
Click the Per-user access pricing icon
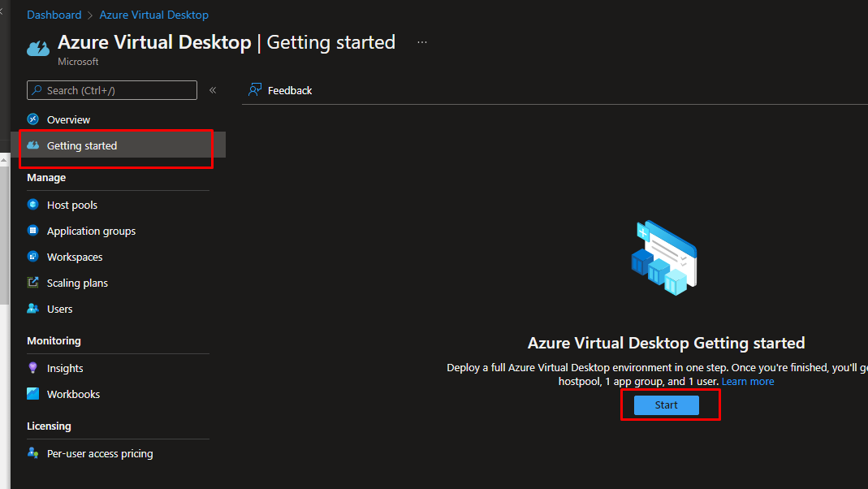pyautogui.click(x=33, y=453)
